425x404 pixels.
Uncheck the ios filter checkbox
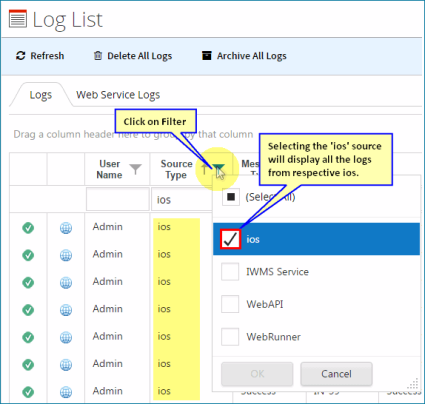230,239
